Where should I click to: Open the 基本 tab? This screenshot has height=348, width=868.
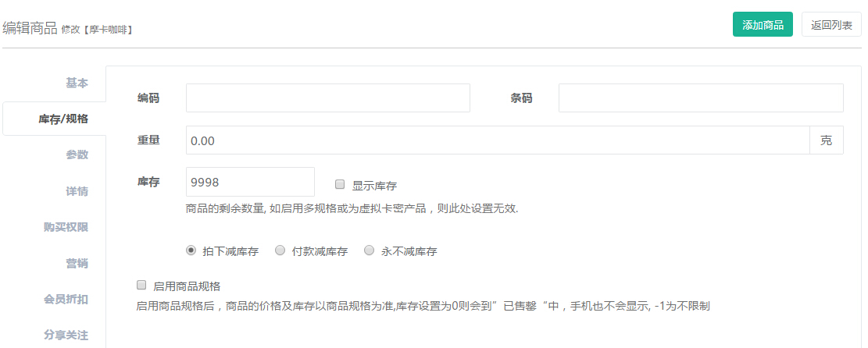(x=77, y=83)
